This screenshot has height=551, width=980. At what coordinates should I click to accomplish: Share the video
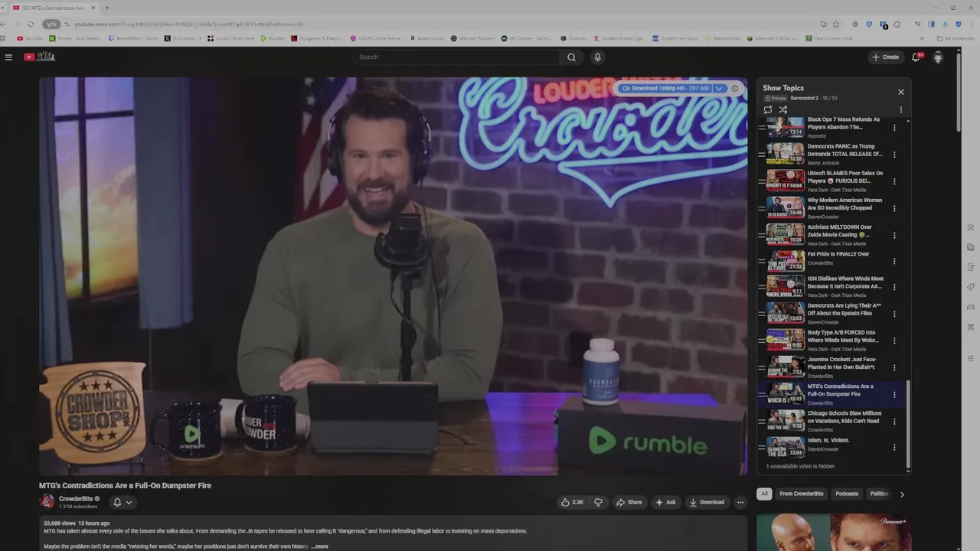coord(629,502)
